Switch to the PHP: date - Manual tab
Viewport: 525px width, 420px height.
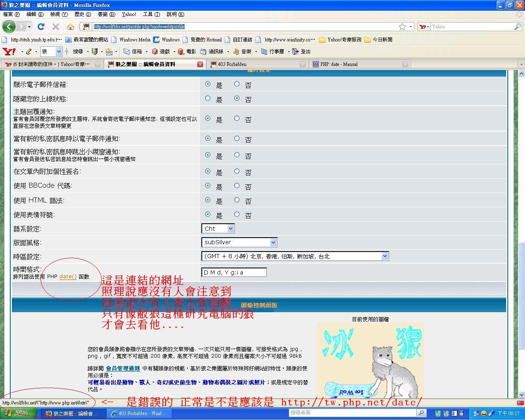[x=339, y=64]
